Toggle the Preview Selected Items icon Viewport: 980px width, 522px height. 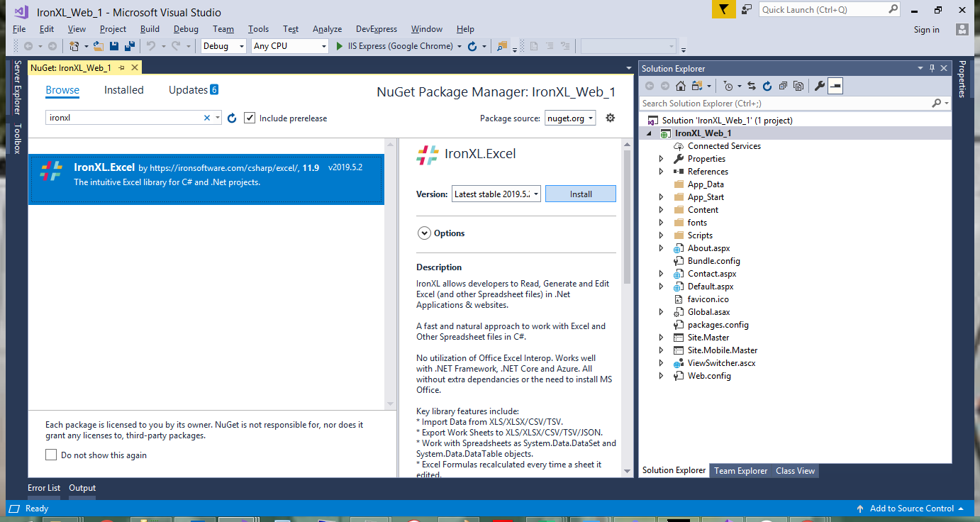point(835,86)
